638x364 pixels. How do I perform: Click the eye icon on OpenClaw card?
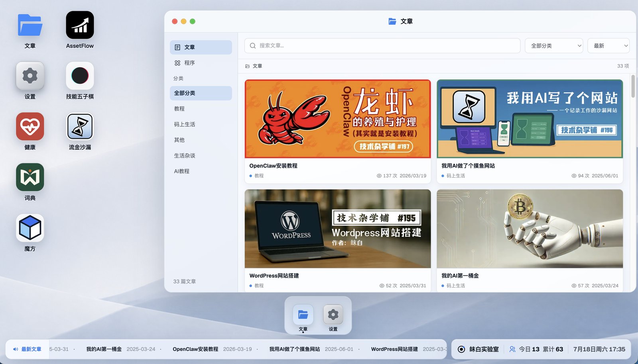(379, 176)
